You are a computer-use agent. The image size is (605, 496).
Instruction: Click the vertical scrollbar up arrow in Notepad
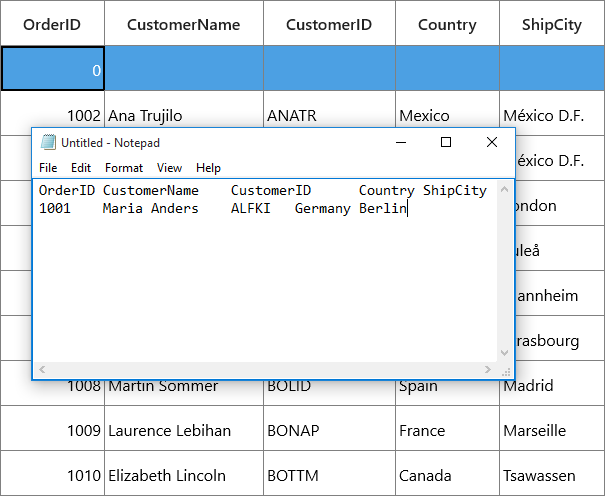point(504,189)
